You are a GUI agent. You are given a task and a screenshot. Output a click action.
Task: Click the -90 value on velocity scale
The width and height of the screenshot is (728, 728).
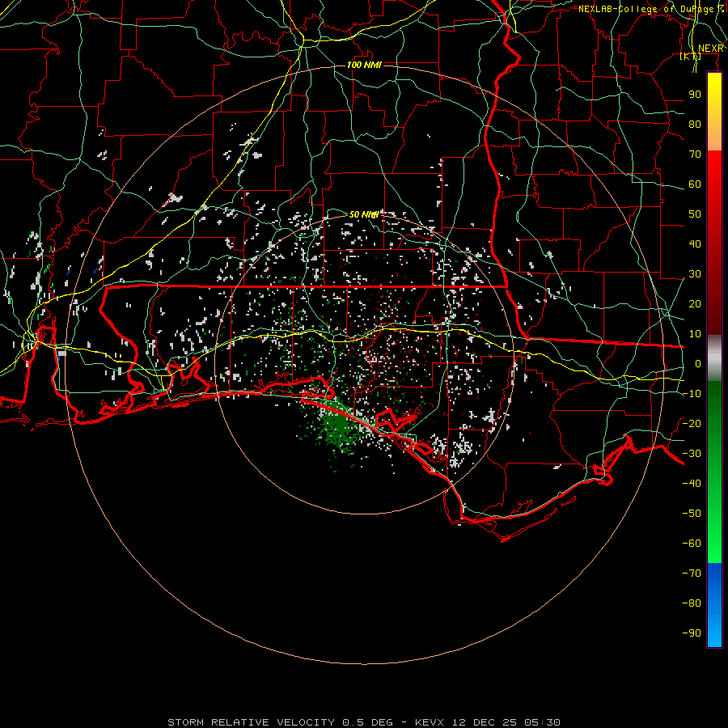tap(692, 633)
